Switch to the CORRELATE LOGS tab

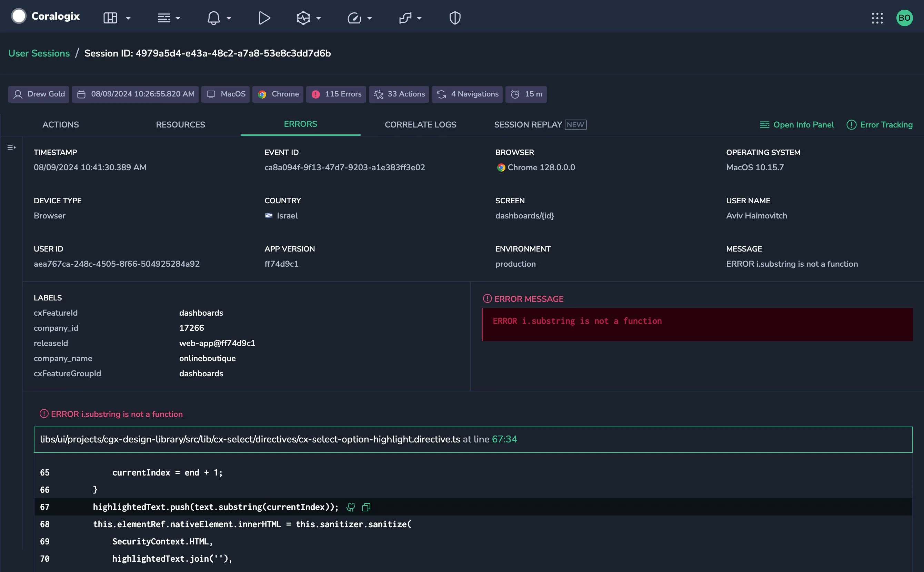coord(421,124)
